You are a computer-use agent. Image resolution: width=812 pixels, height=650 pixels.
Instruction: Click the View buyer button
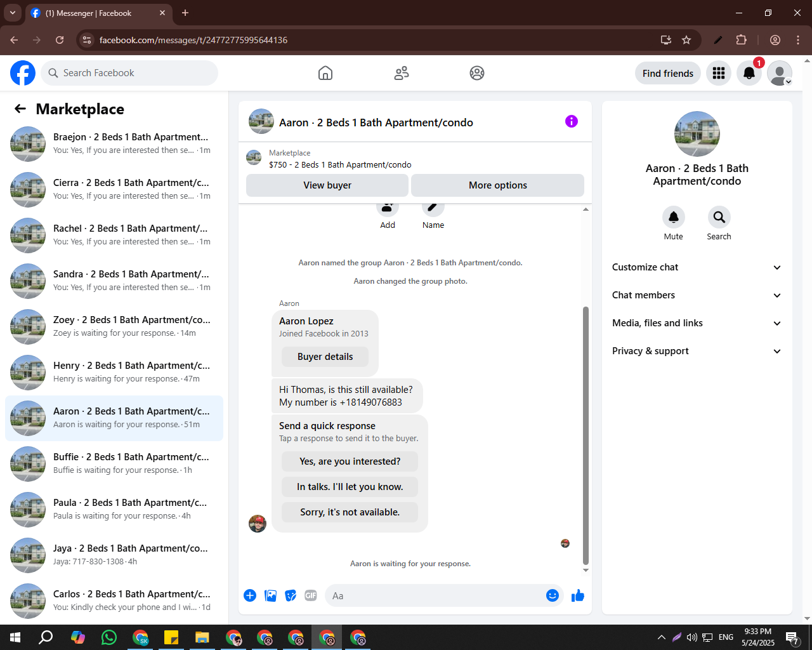pos(327,185)
